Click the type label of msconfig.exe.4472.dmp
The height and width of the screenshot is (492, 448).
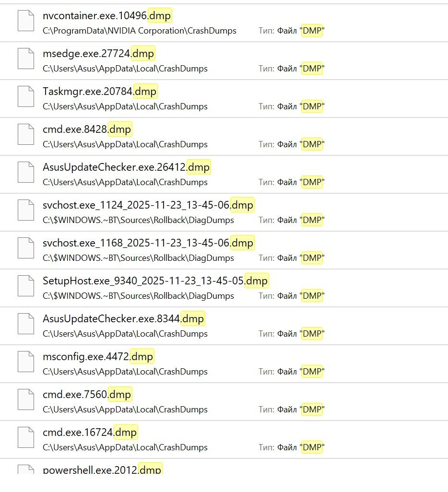(x=291, y=372)
